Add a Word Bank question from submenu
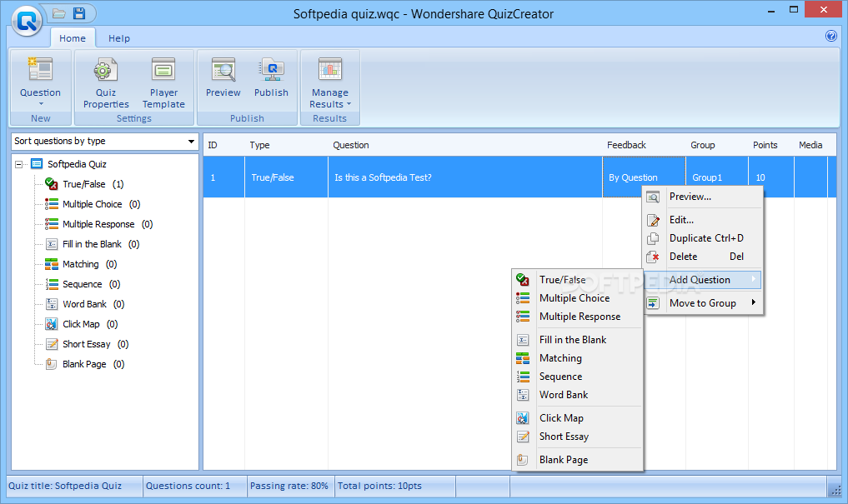The height and width of the screenshot is (504, 848). [x=578, y=395]
